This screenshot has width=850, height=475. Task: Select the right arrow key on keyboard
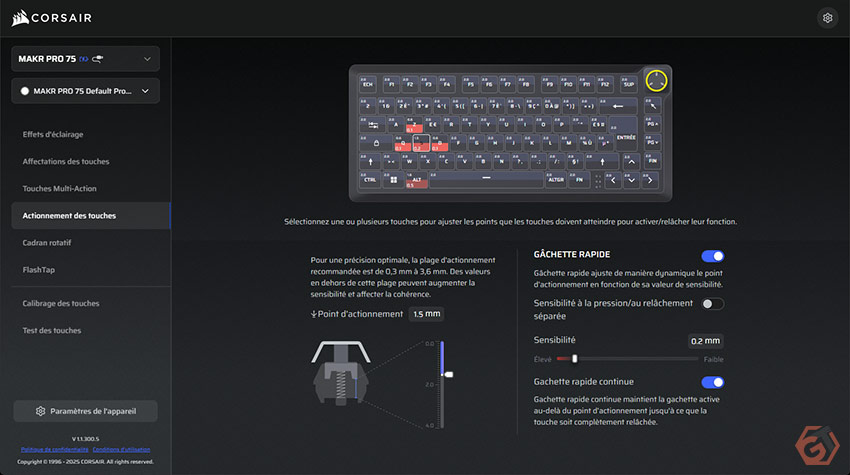[651, 181]
